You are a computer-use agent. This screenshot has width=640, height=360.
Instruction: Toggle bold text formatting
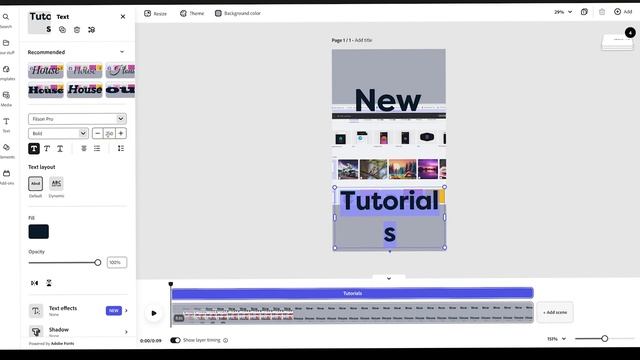[34, 149]
